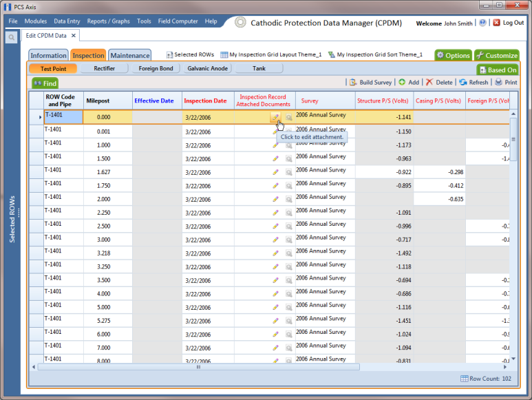Click the grid layout theme icon
This screenshot has width=532, height=400.
click(x=224, y=54)
